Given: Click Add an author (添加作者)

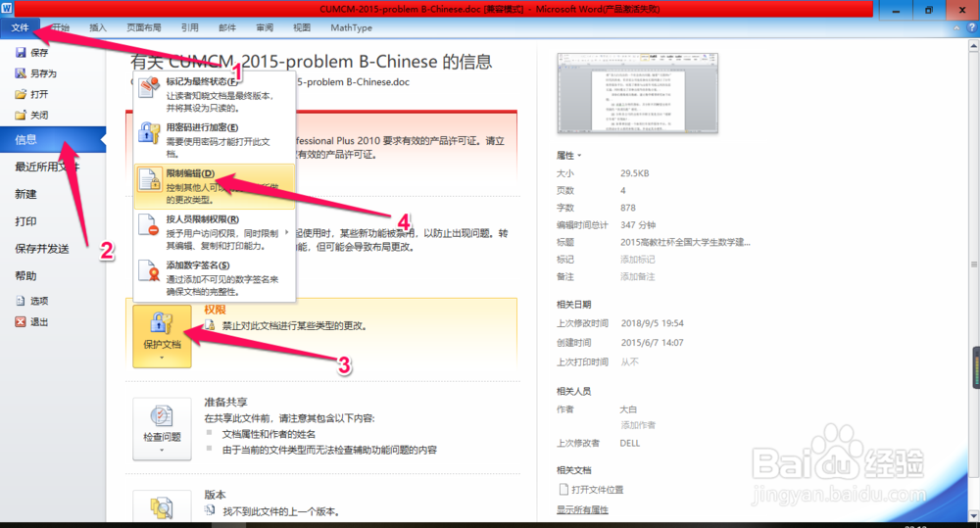Looking at the screenshot, I should pos(638,425).
